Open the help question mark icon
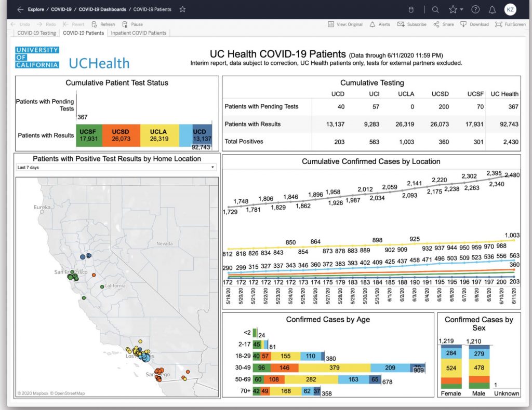 point(476,9)
